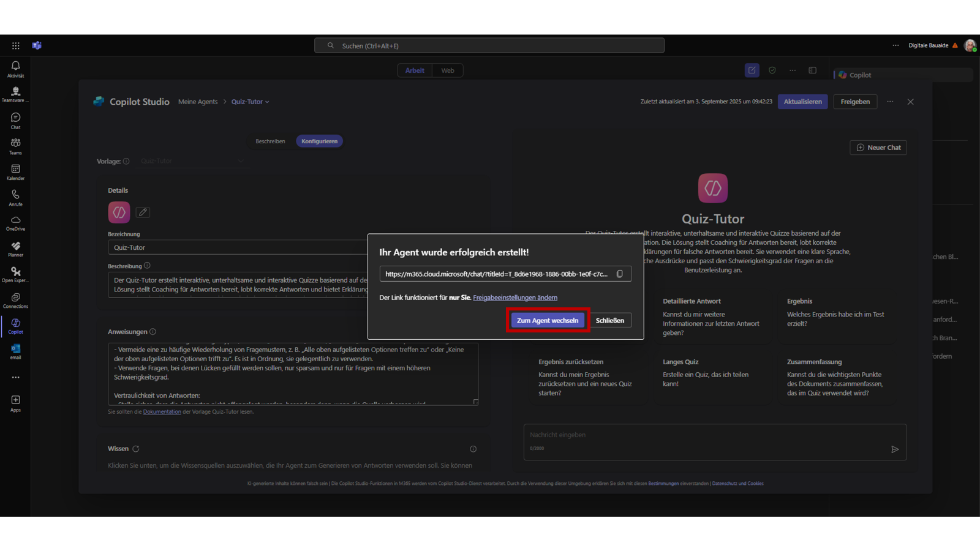980x551 pixels.
Task: Close the dialog with Schließen button
Action: (x=609, y=320)
